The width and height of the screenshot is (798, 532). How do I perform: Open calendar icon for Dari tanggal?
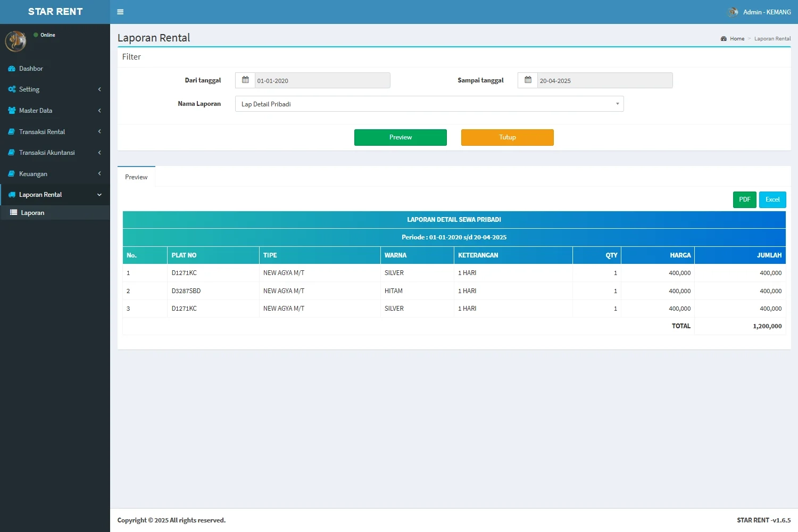(x=245, y=80)
